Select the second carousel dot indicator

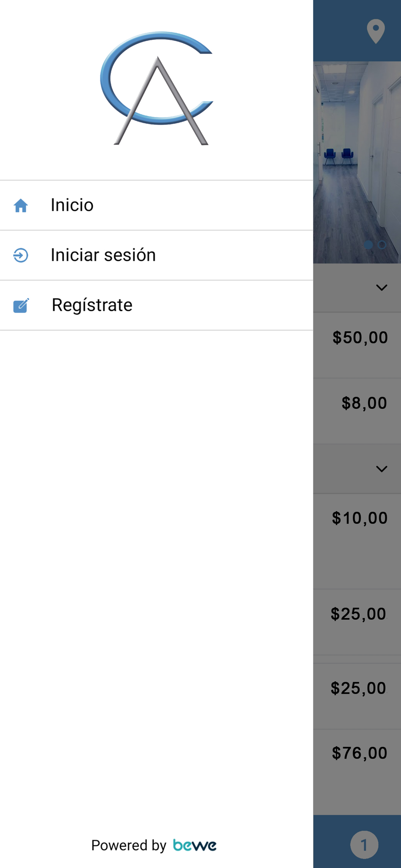click(382, 245)
